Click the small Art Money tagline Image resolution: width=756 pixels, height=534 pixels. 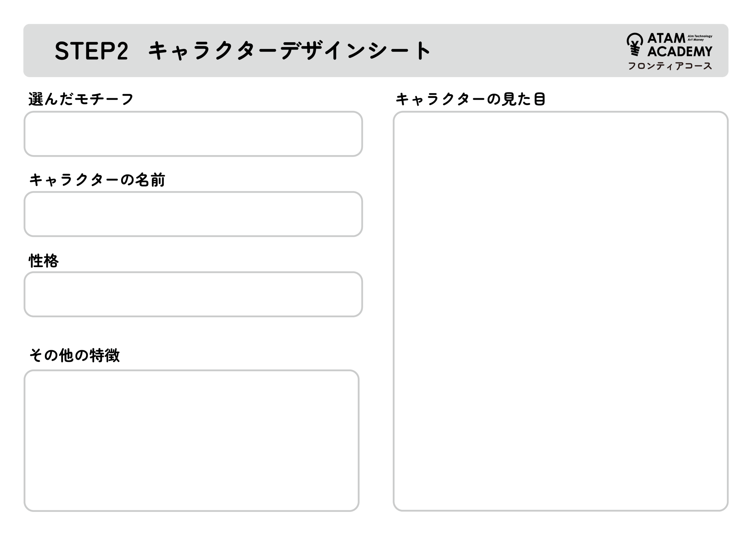695,40
